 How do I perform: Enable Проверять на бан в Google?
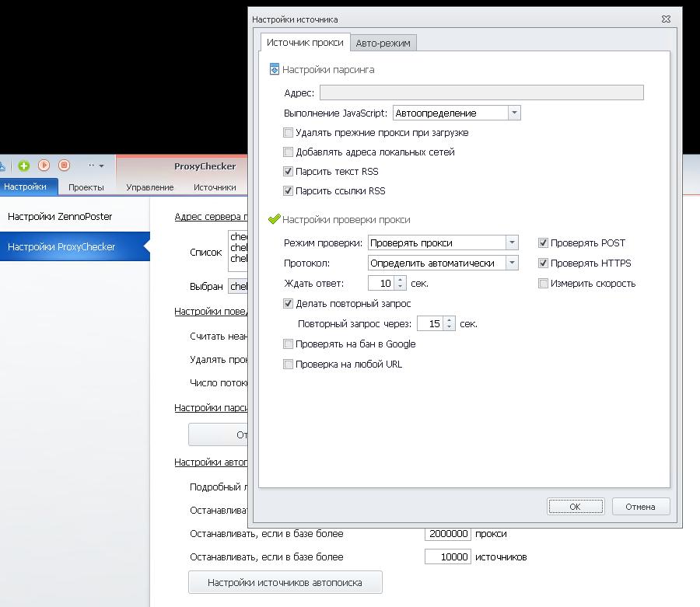click(289, 344)
